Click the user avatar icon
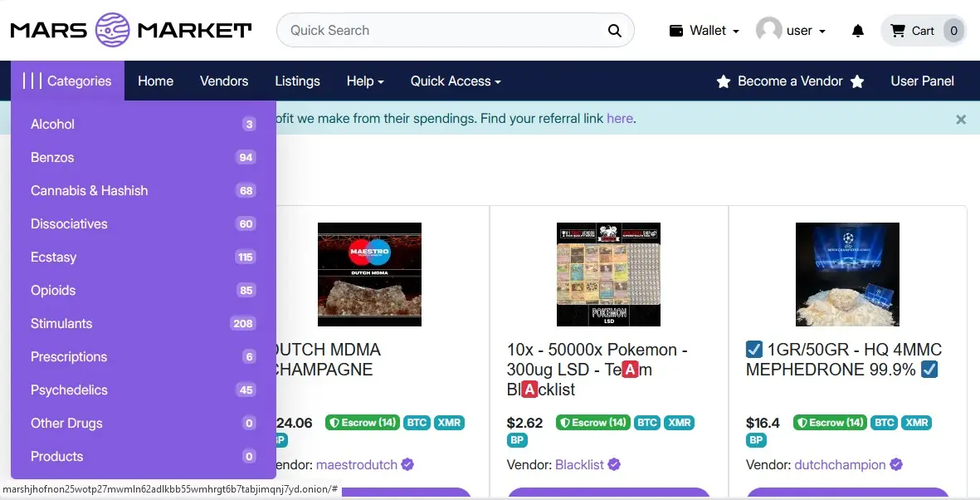 (769, 30)
